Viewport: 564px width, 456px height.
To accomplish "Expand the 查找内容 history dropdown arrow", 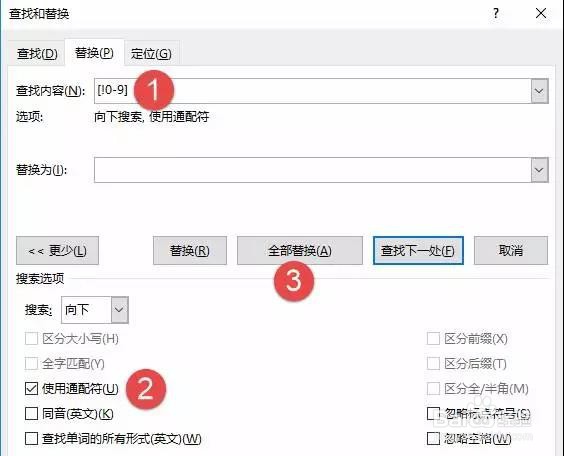I will pyautogui.click(x=540, y=91).
